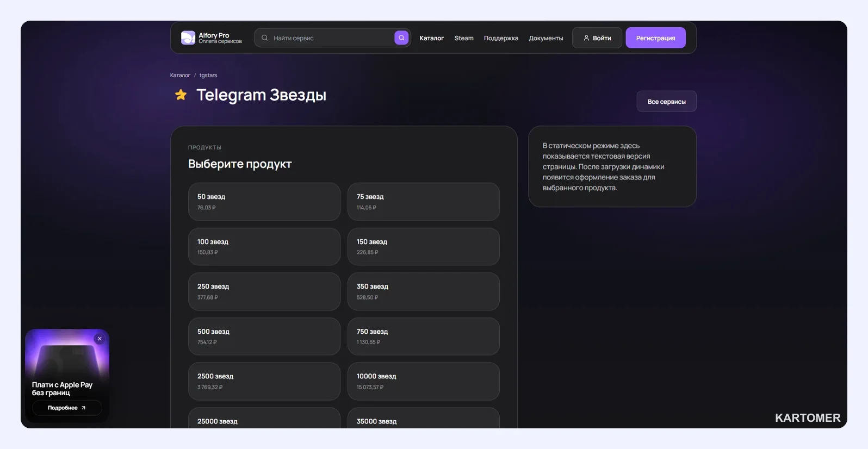This screenshot has height=449, width=868.
Task: Select the 50 звезд product card
Action: (264, 202)
